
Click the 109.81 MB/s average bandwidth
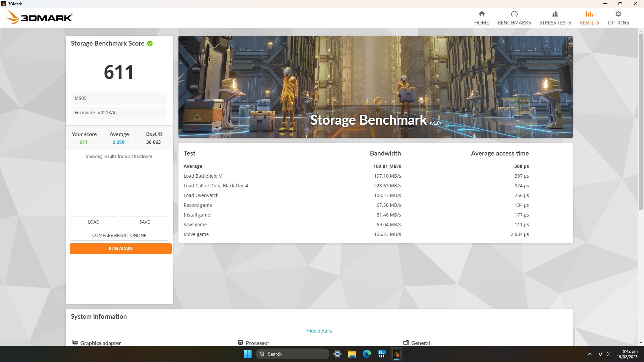[387, 166]
